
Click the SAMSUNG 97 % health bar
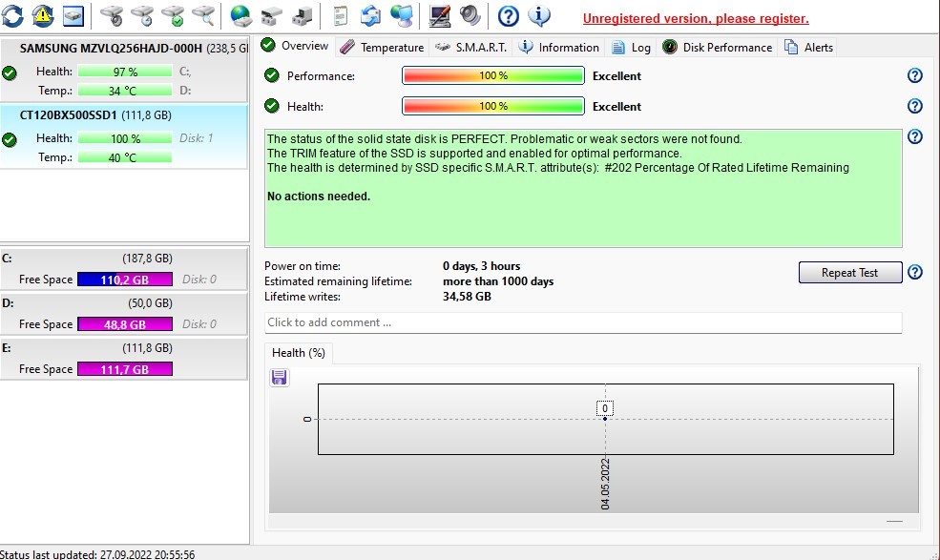(125, 72)
